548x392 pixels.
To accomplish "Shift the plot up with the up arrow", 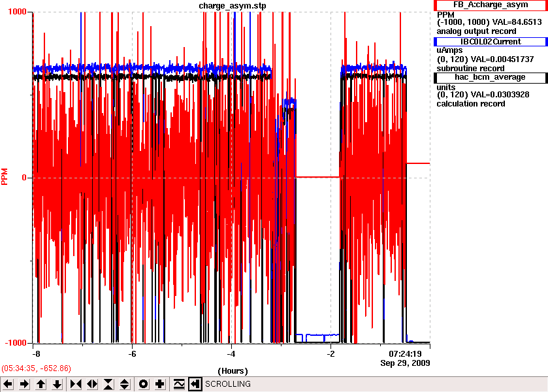I will coord(40,384).
